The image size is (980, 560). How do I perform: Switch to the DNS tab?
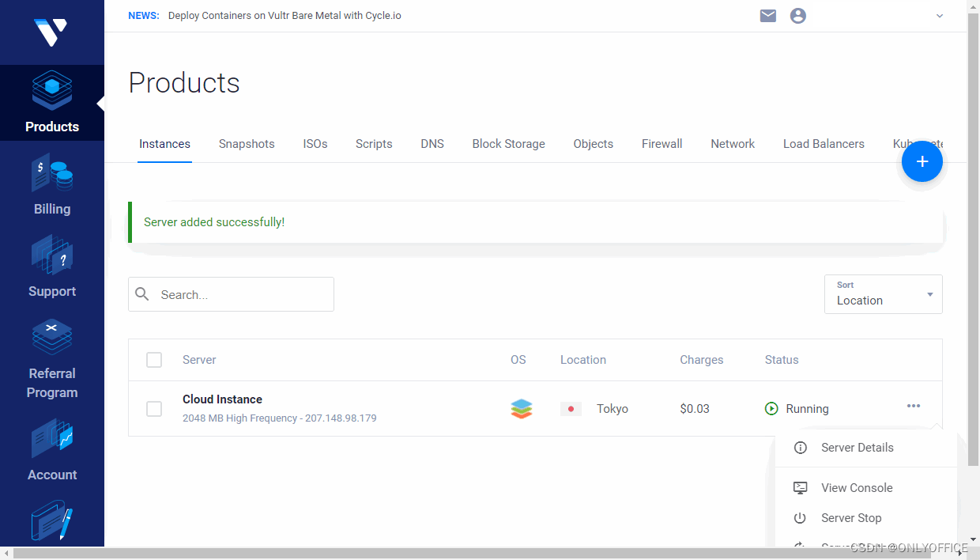click(x=432, y=144)
